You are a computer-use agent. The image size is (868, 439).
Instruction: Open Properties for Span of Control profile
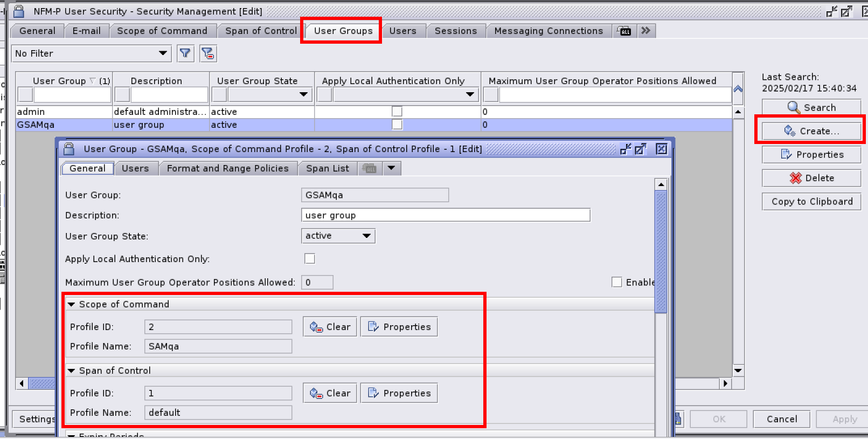click(399, 393)
